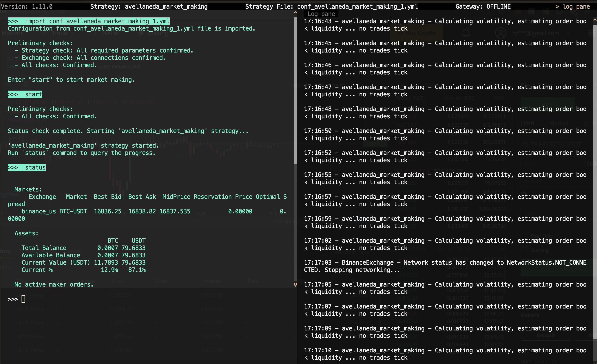Open the notifications bell icon
This screenshot has height=364, width=597.
coord(466,33)
